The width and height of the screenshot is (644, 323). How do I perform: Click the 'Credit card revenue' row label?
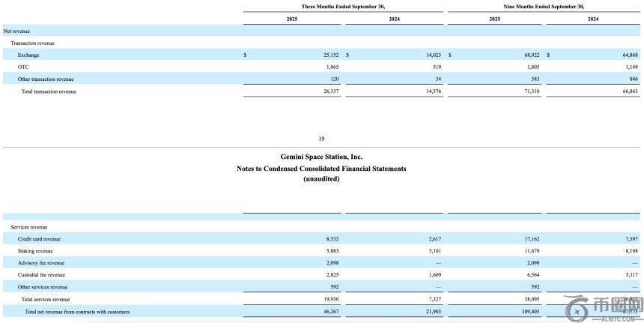point(39,238)
